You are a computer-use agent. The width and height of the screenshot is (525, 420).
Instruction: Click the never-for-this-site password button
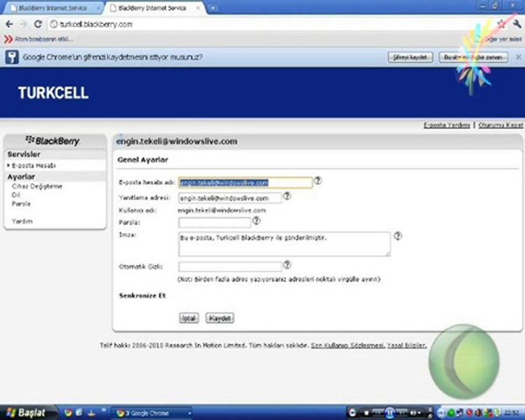(x=473, y=57)
